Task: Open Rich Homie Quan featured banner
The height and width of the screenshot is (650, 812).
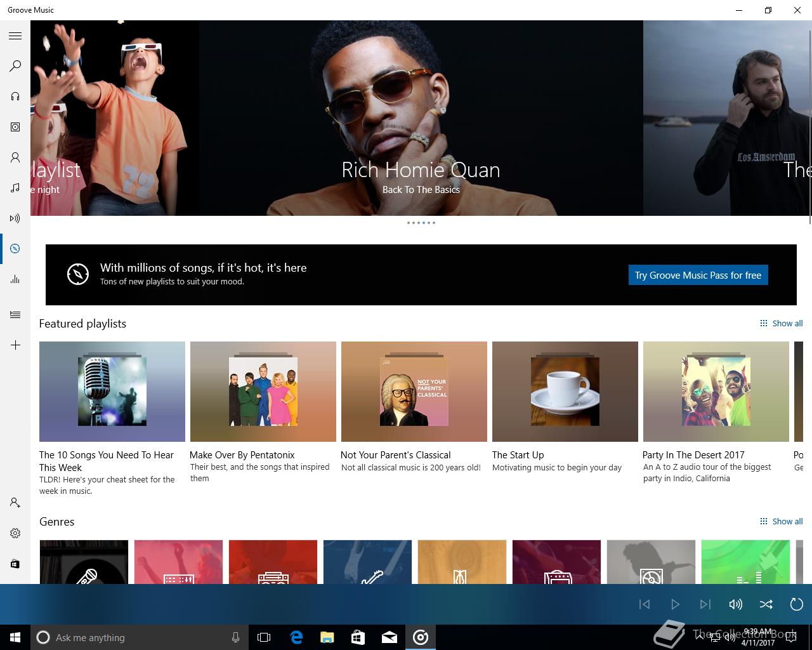Action: pyautogui.click(x=421, y=118)
